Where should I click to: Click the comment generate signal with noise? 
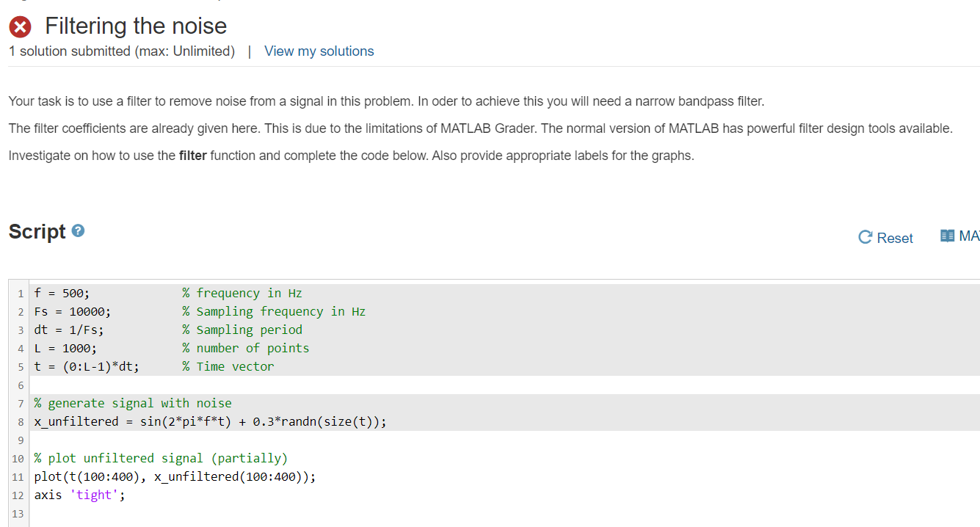132,402
